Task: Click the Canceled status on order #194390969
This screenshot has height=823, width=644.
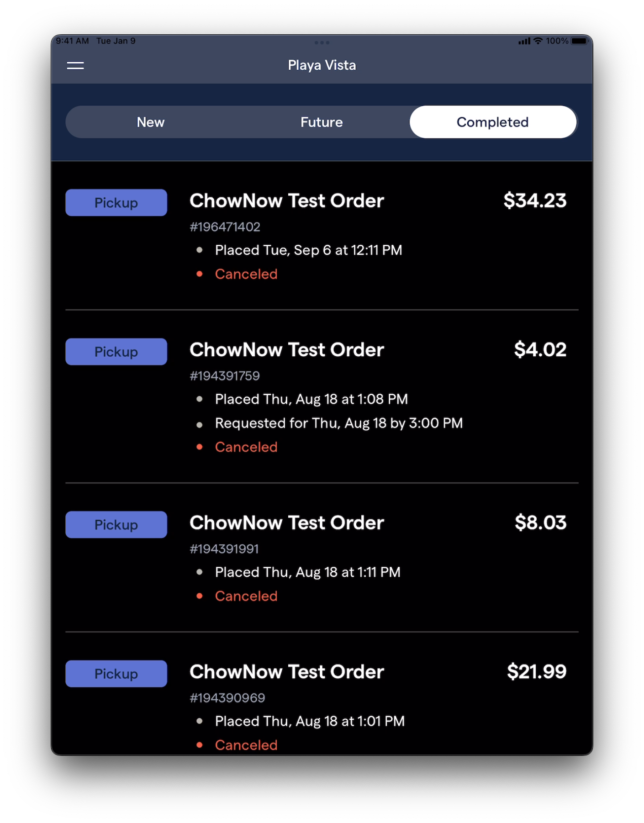Action: (x=246, y=745)
